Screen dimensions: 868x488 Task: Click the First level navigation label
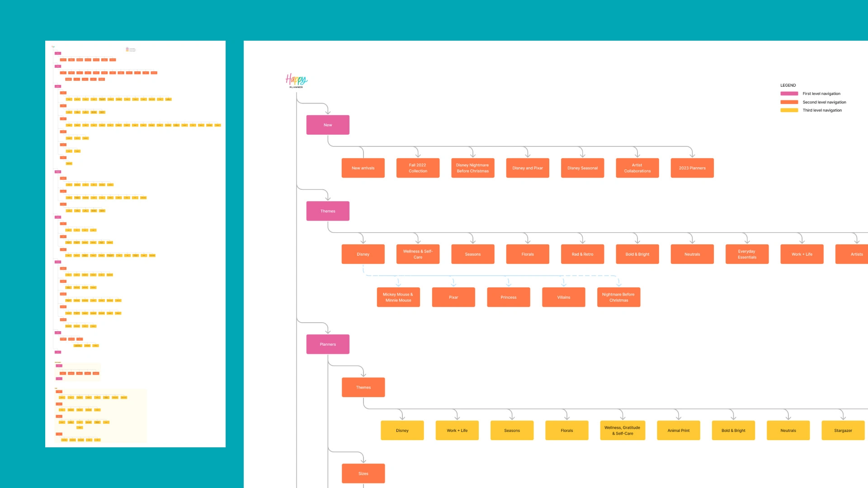point(821,94)
